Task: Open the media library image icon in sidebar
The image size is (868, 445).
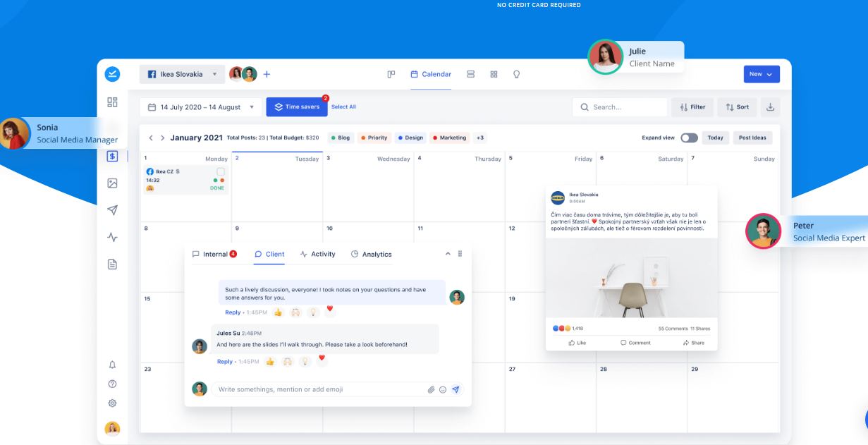Action: click(112, 183)
